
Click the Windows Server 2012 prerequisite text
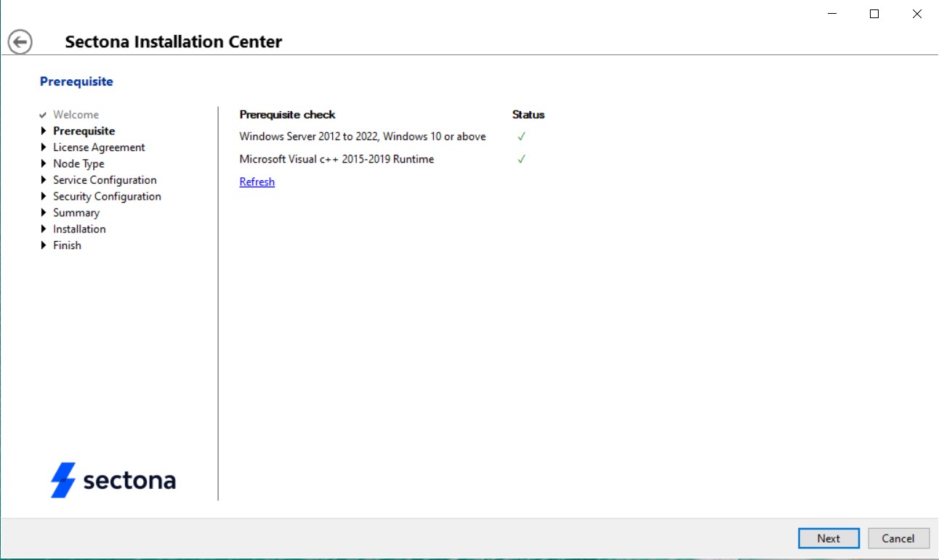363,137
